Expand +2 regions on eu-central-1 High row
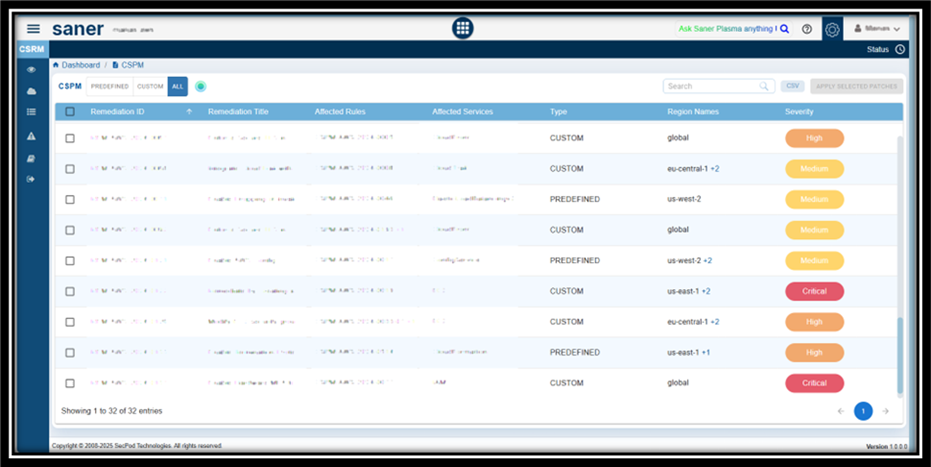 pos(715,322)
